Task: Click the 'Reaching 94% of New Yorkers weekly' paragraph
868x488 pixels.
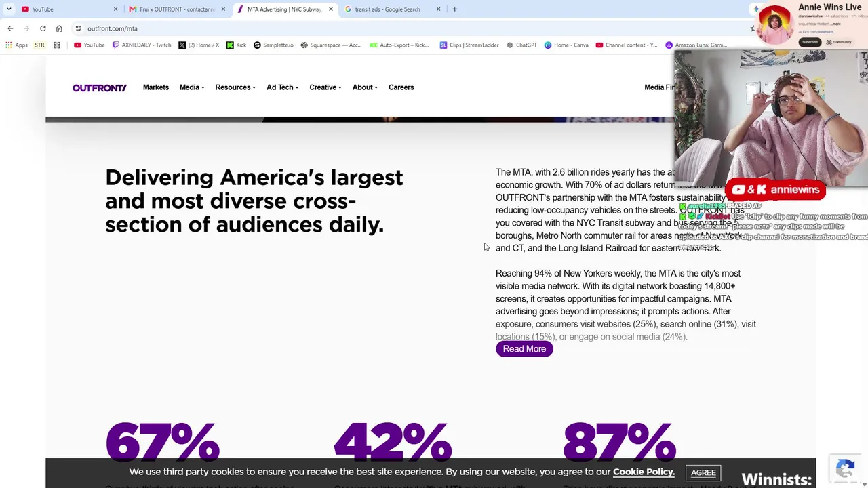Action: pos(626,305)
